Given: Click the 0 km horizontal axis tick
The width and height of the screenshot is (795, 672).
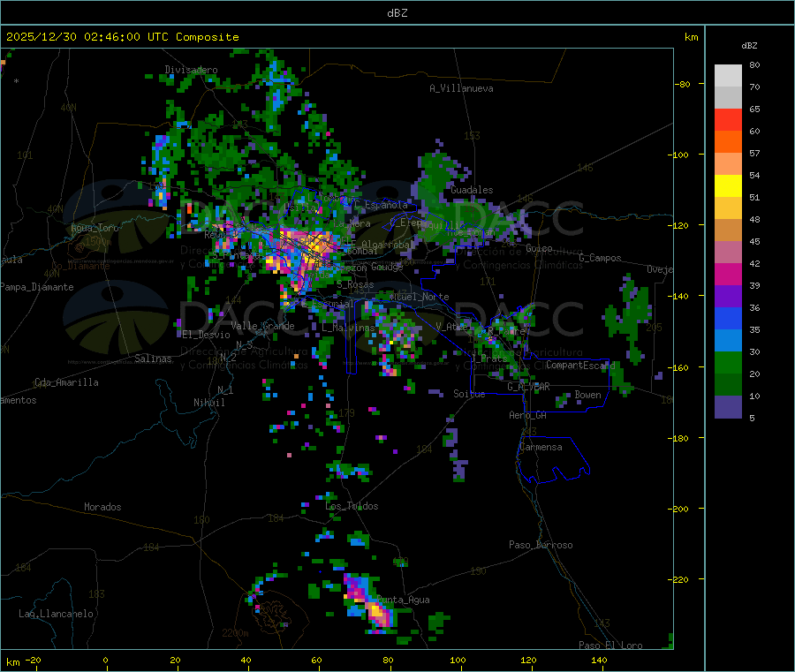Looking at the screenshot, I should click(x=105, y=661).
